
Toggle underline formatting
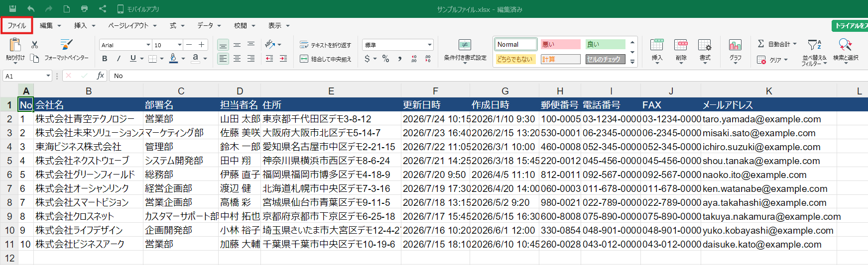coord(133,58)
